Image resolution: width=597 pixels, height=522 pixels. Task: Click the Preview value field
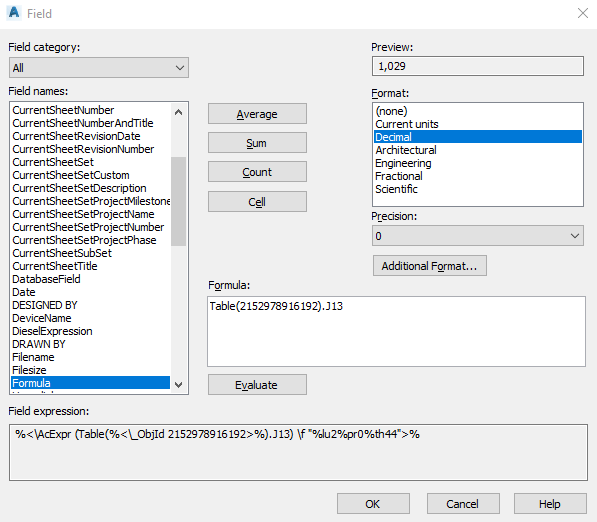[477, 66]
